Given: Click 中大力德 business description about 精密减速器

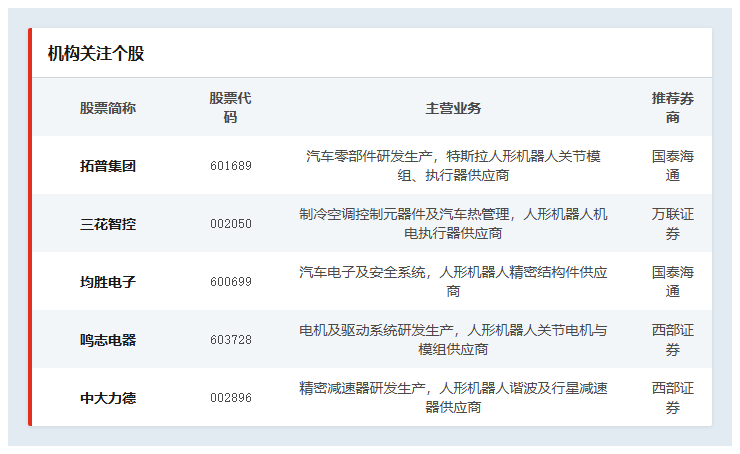Looking at the screenshot, I should pyautogui.click(x=453, y=398).
